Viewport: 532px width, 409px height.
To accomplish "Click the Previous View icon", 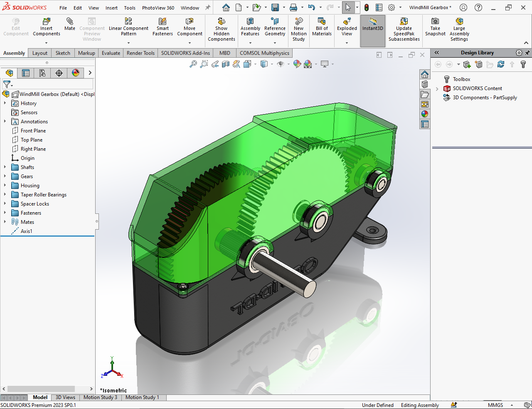I will pyautogui.click(x=215, y=64).
